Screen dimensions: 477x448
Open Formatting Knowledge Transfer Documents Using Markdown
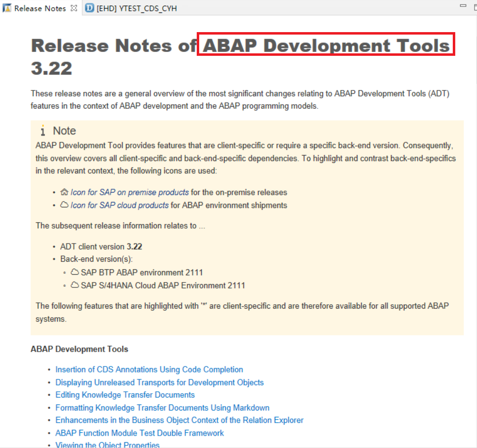click(x=162, y=407)
